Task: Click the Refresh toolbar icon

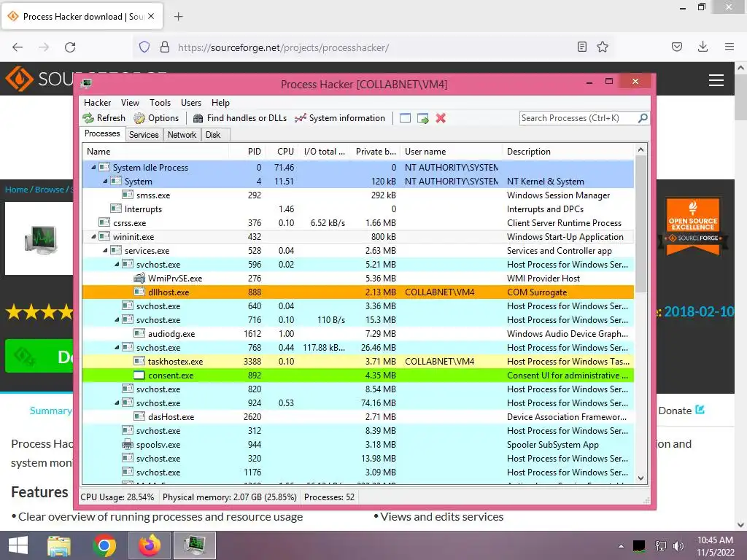Action: click(x=88, y=118)
